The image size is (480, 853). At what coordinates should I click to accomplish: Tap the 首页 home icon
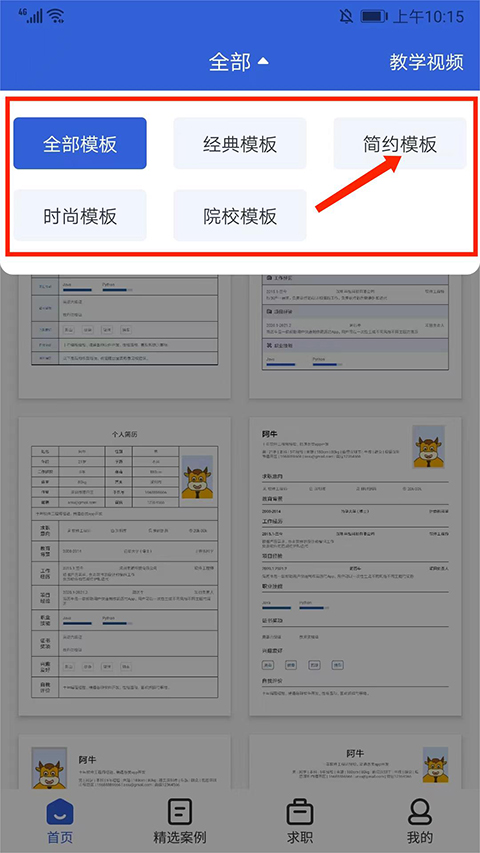pos(59,812)
